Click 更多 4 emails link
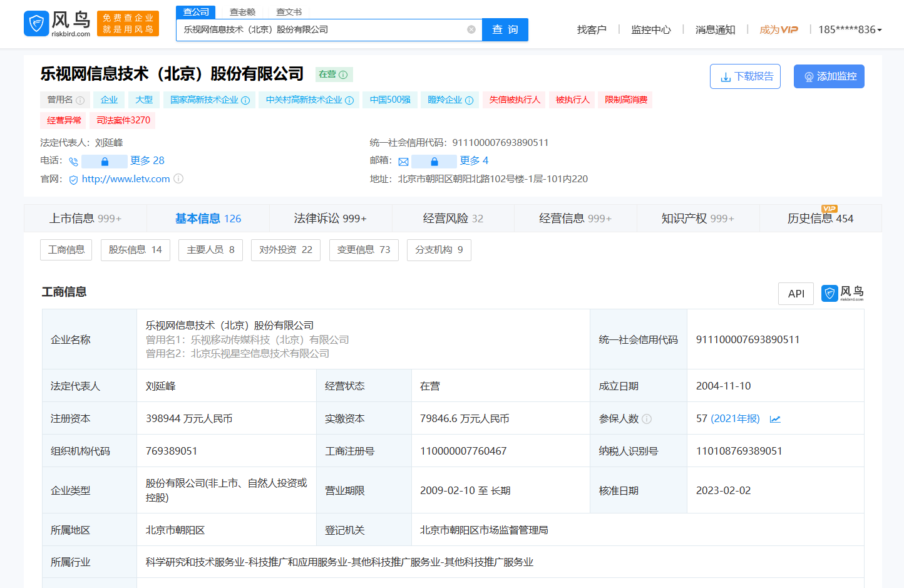 click(474, 160)
